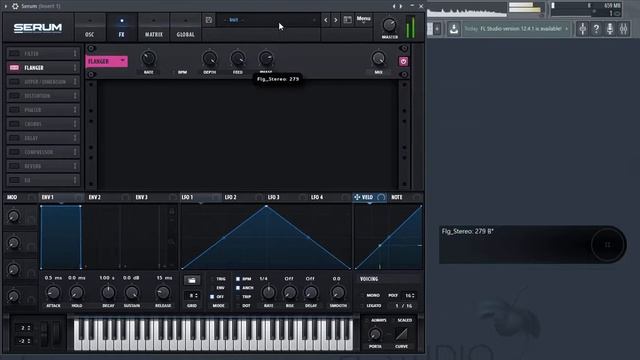Toggle the LFO BPM sync checkbox
The height and width of the screenshot is (360, 640).
(238, 279)
